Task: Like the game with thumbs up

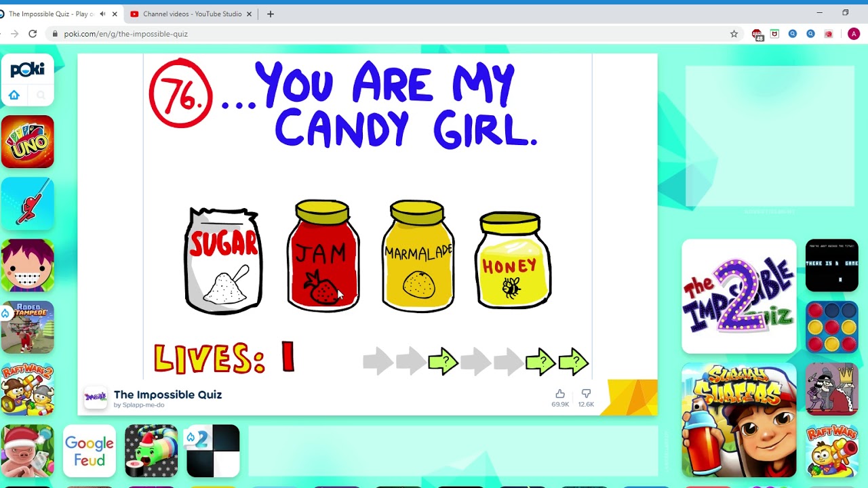Action: [x=560, y=393]
